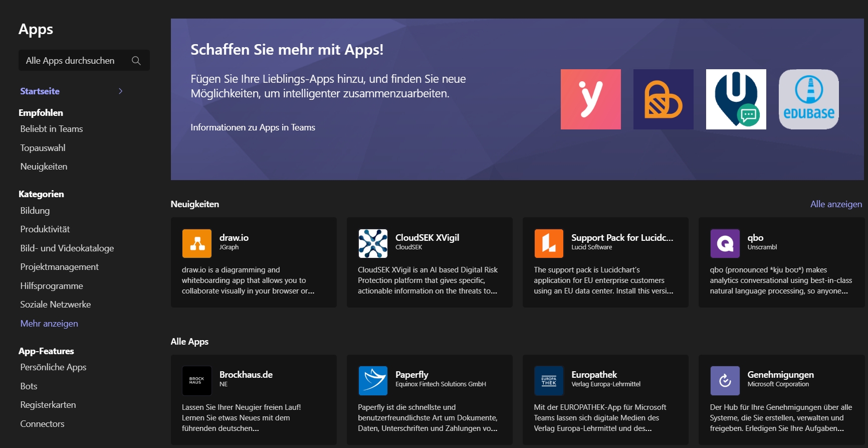Image resolution: width=868 pixels, height=448 pixels.
Task: Select Bild- und Videokataloge category
Action: pyautogui.click(x=67, y=248)
